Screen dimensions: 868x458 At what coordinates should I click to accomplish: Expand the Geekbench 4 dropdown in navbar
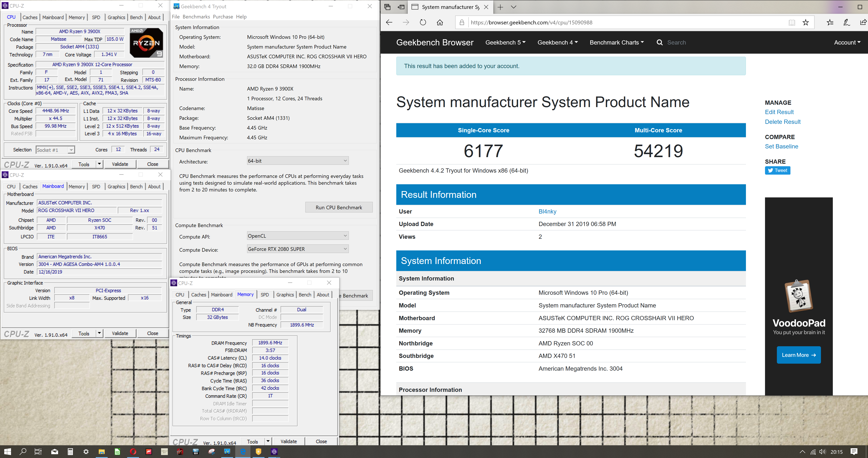[557, 42]
